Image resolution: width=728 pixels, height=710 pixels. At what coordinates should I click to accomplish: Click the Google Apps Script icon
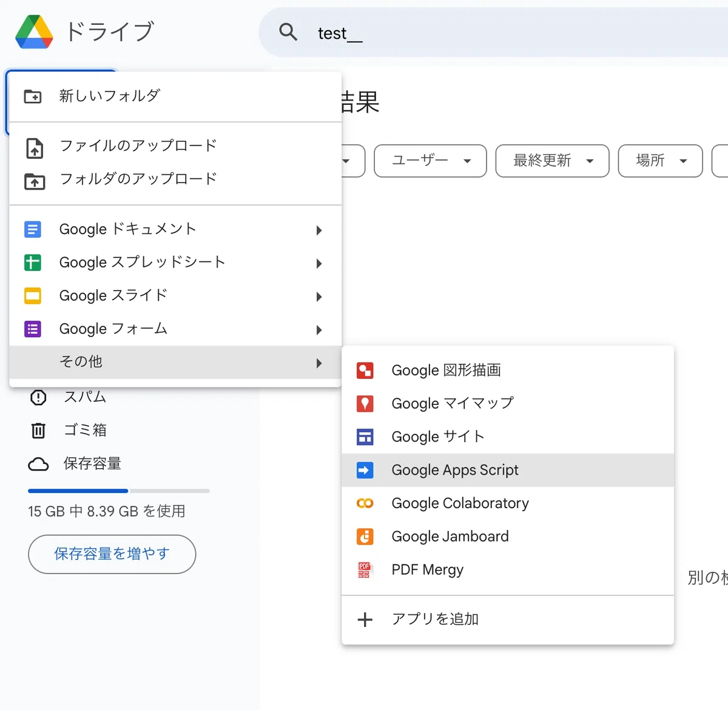(365, 470)
